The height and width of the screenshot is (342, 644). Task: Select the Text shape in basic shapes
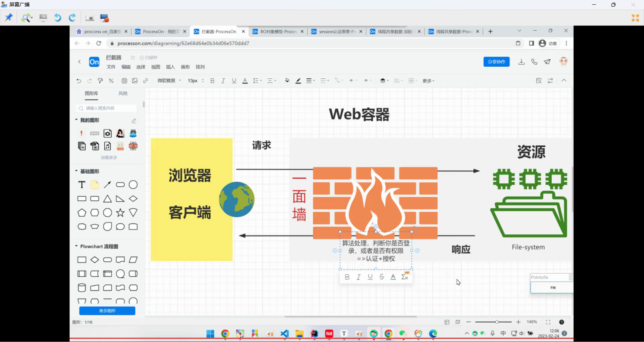coord(82,185)
